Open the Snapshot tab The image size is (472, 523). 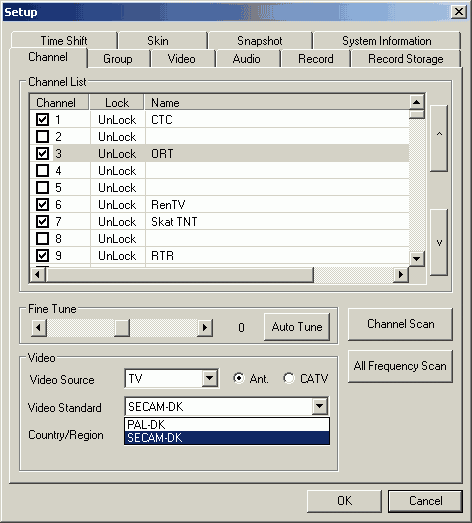tap(260, 41)
